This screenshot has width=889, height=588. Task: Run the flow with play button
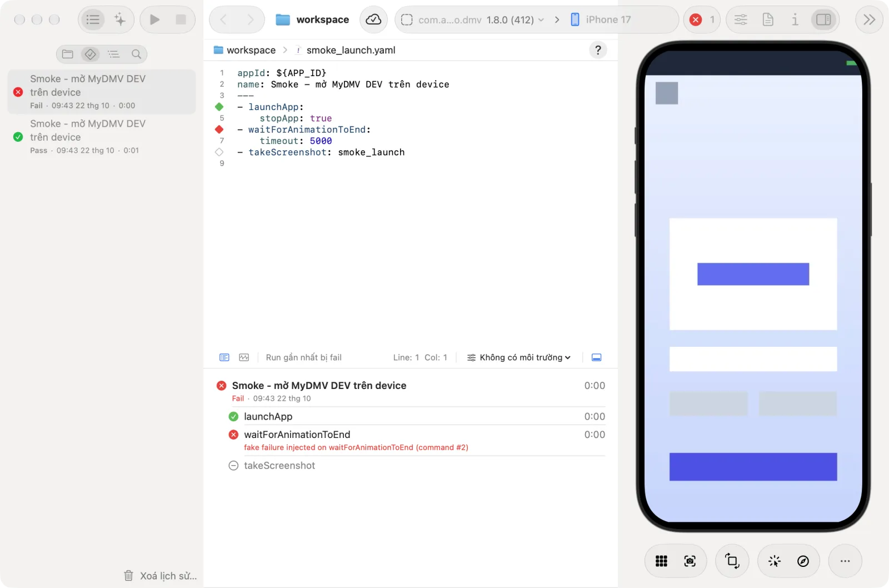click(x=154, y=19)
